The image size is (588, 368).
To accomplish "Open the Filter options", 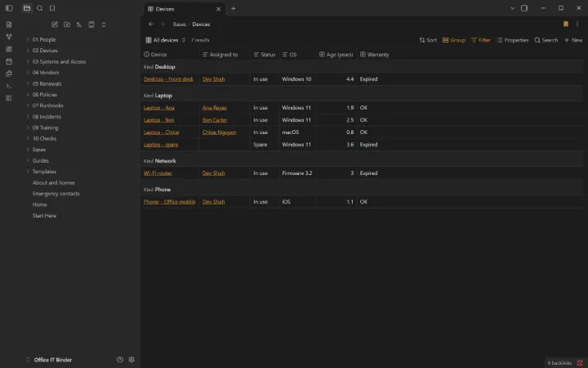I will click(481, 40).
